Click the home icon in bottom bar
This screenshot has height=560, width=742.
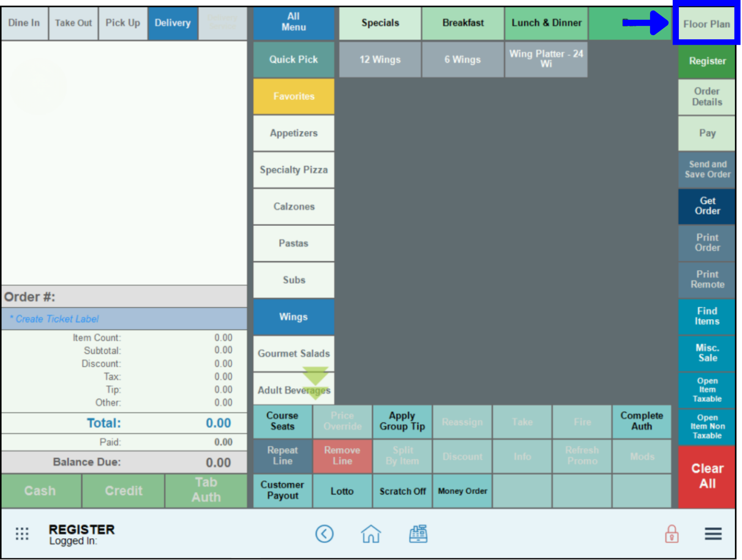click(x=371, y=534)
